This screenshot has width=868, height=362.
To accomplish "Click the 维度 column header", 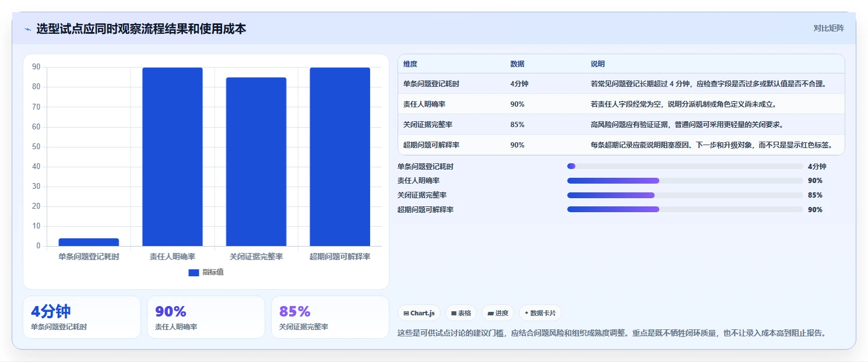I will click(x=410, y=64).
